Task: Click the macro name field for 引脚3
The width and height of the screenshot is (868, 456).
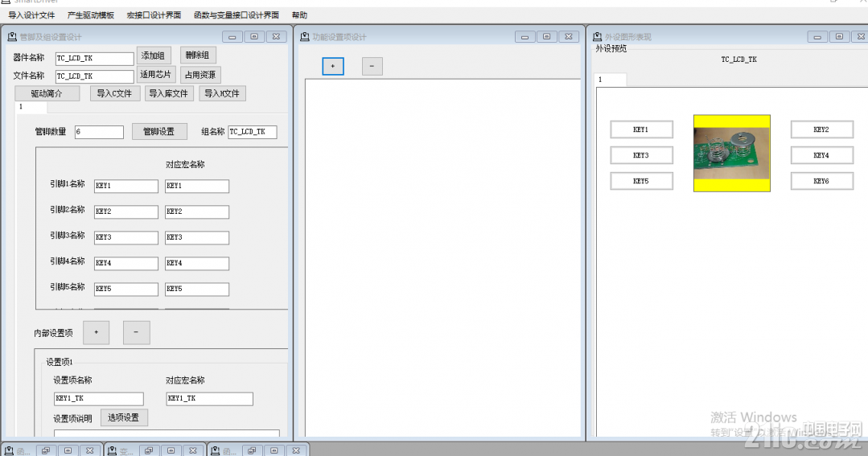Action: pos(197,237)
